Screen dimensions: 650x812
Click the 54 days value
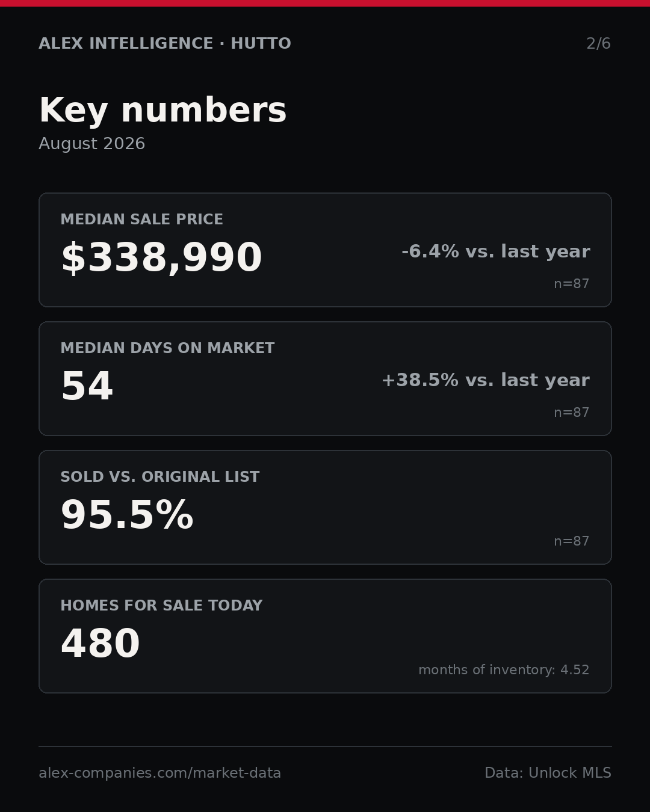(87, 386)
